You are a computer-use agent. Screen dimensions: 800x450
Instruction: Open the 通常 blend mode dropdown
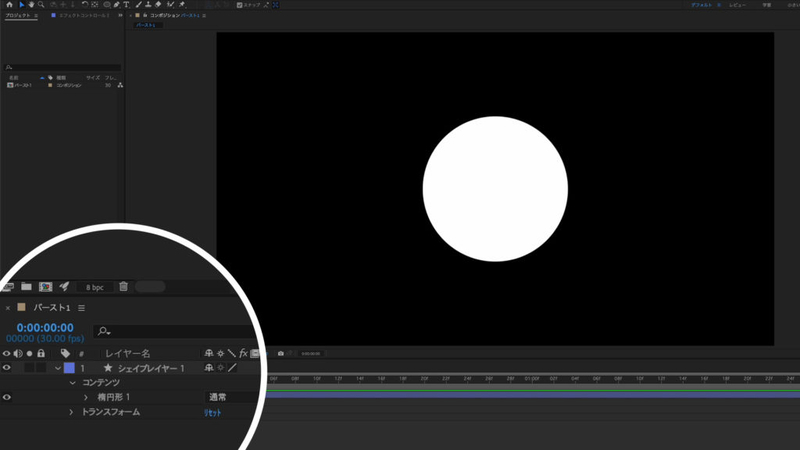click(230, 397)
